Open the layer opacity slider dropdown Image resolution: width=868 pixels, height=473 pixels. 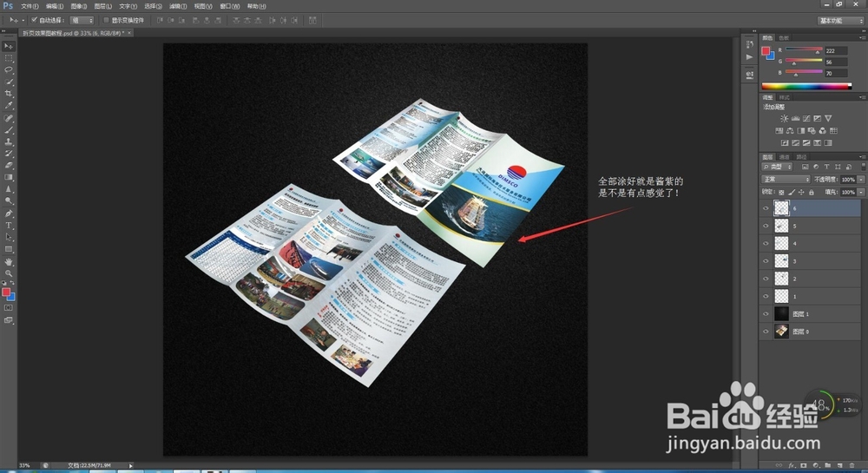(x=861, y=180)
